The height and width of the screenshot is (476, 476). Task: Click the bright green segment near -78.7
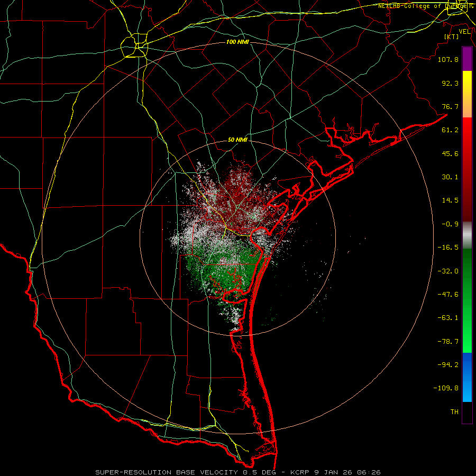[467, 342]
